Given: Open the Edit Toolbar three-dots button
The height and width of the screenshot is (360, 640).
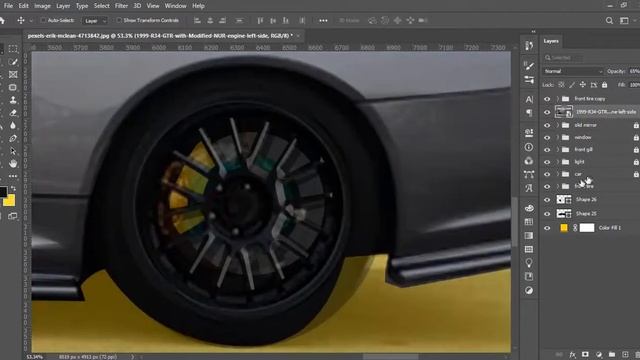Looking at the screenshot, I should click(x=13, y=176).
